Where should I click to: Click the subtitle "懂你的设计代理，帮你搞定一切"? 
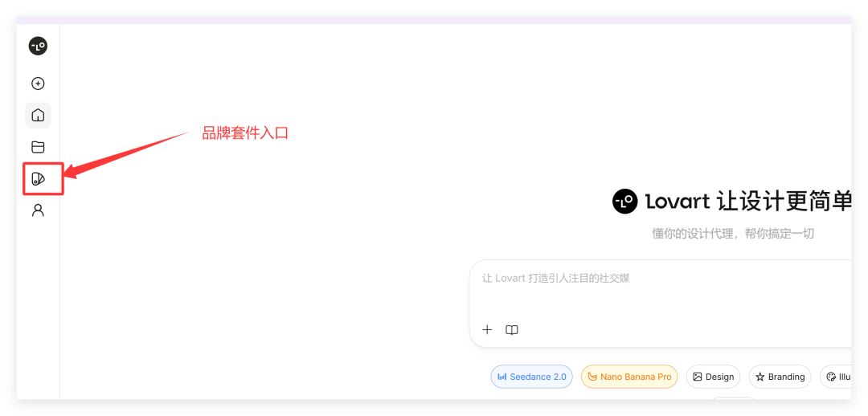(x=733, y=234)
